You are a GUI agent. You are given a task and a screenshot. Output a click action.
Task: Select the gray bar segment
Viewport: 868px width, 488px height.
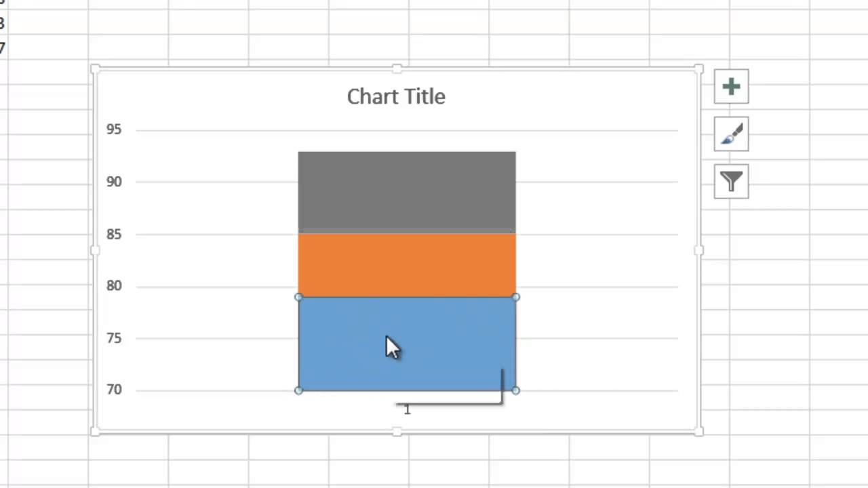coord(407,192)
